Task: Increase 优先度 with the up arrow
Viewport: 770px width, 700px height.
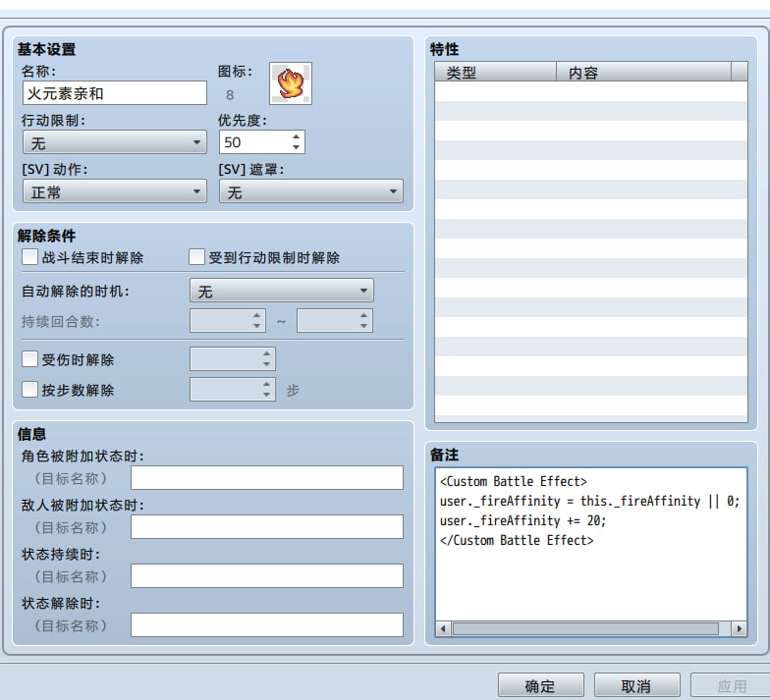Action: point(296,137)
